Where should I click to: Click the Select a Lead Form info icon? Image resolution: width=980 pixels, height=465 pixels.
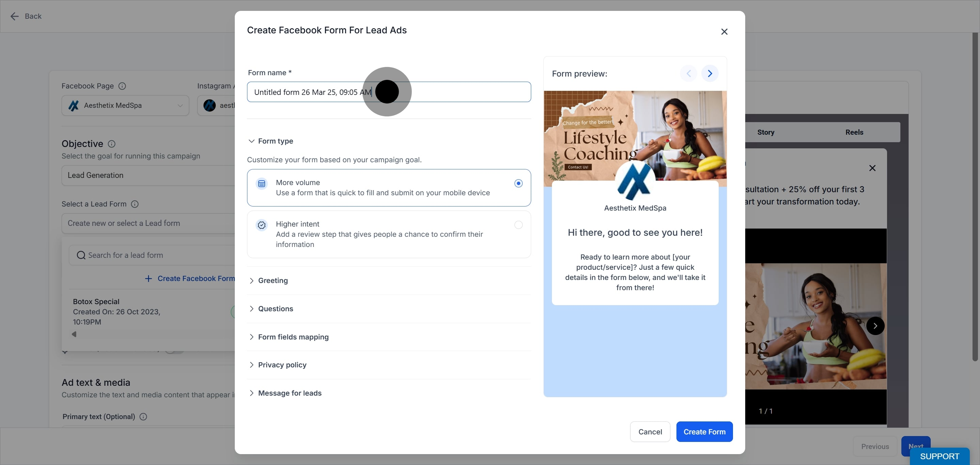pyautogui.click(x=135, y=204)
